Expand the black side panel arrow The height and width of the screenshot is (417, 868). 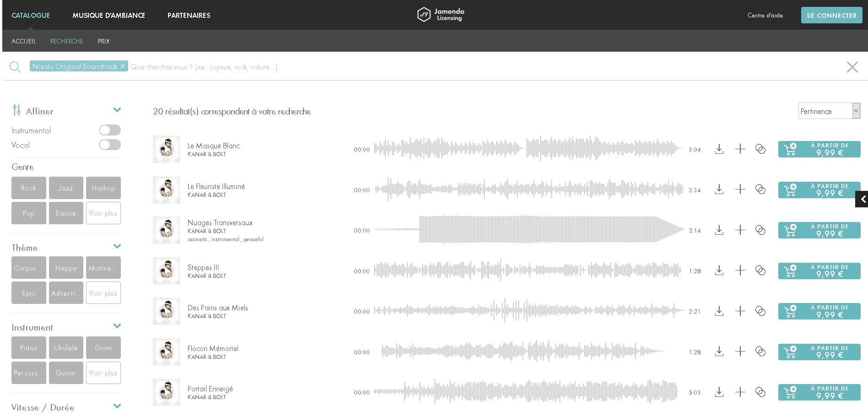[862, 199]
